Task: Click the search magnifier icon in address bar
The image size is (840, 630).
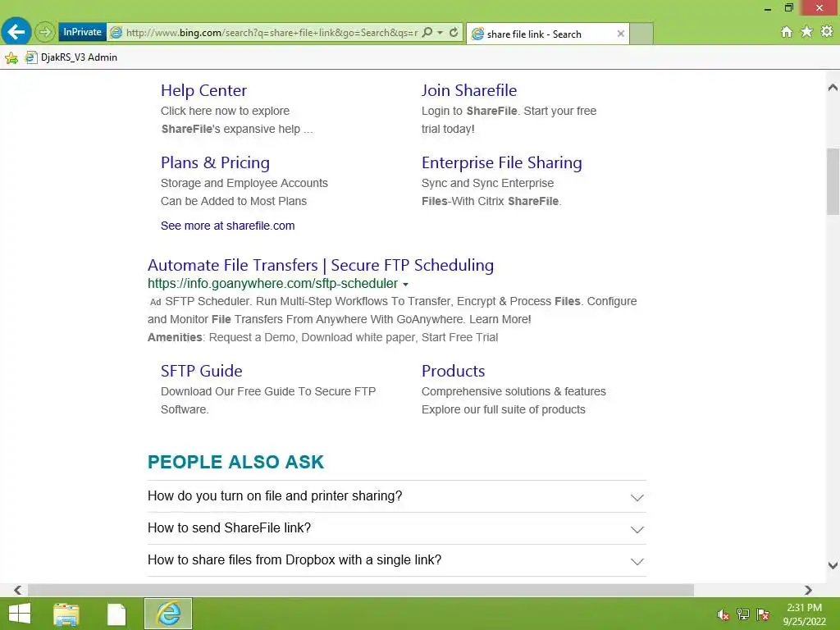Action: click(427, 32)
